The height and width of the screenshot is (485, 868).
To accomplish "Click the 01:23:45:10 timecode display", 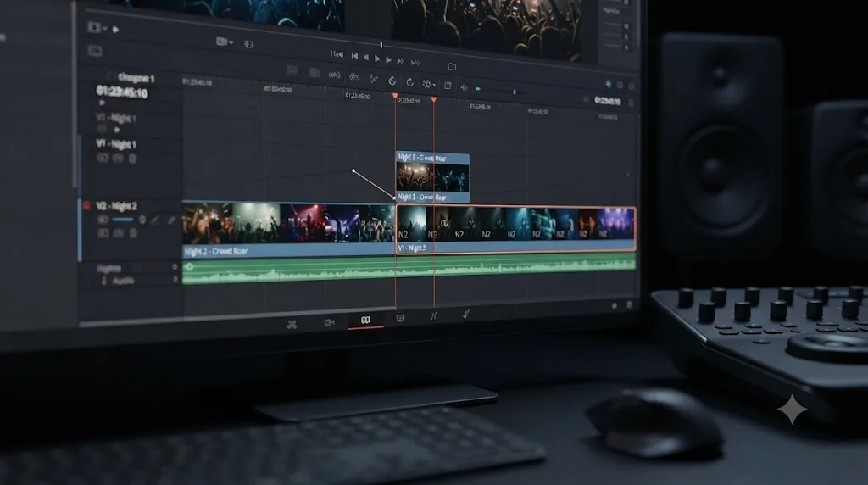I will coord(122,92).
